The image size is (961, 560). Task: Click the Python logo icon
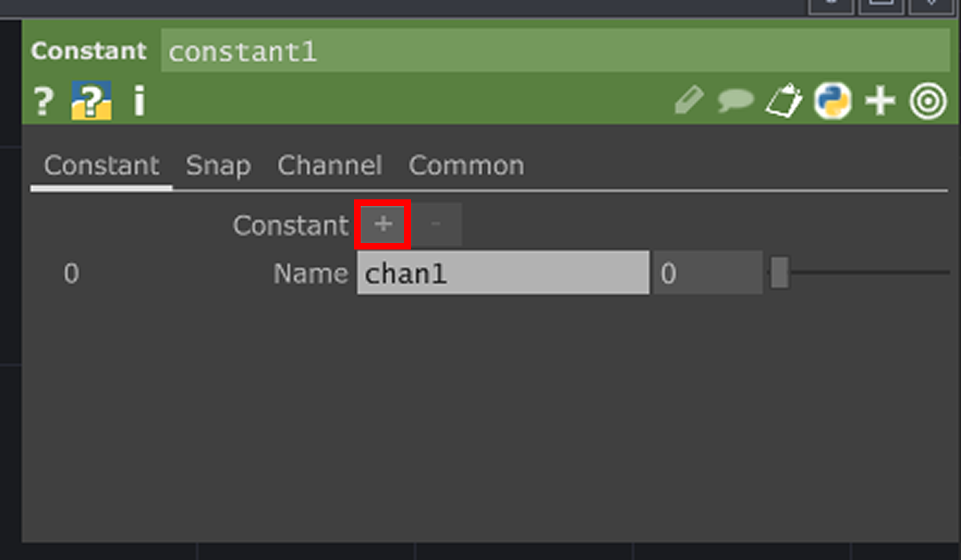832,101
